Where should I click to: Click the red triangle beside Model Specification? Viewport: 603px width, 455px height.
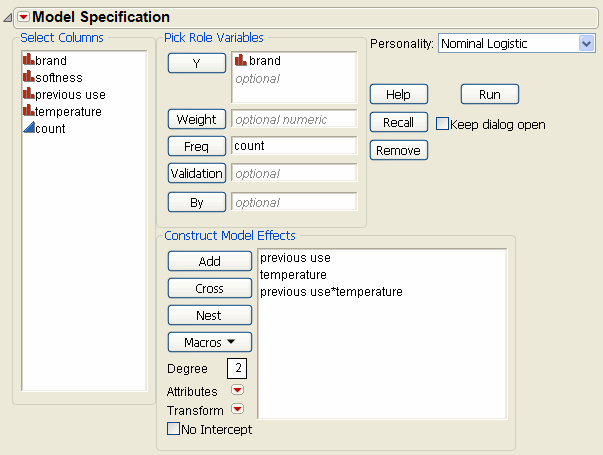(x=24, y=17)
